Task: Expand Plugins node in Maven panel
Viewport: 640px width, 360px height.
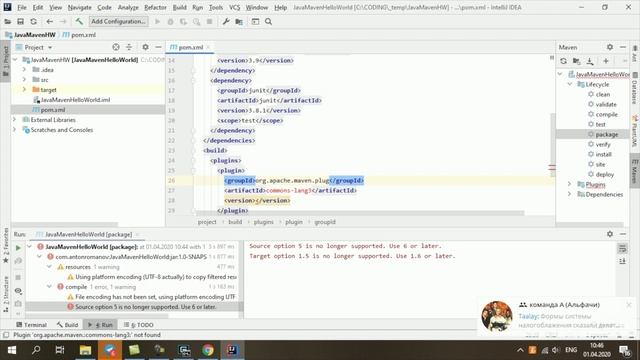Action: (x=570, y=184)
